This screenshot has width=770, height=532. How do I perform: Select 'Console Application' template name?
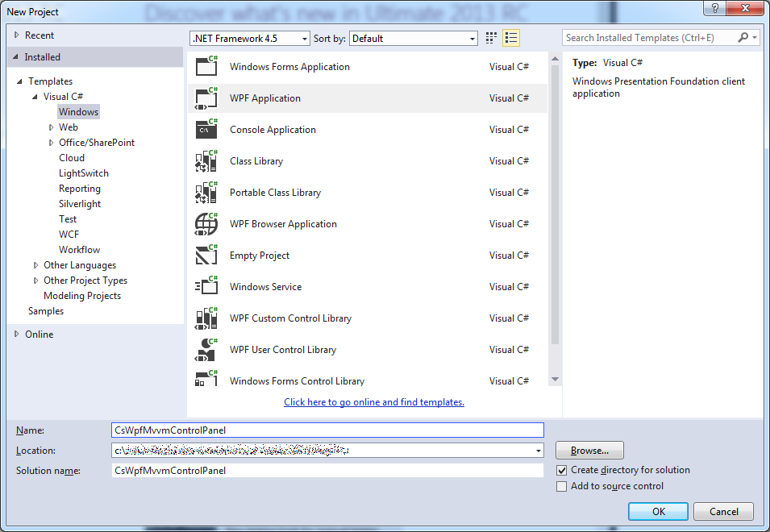[273, 130]
